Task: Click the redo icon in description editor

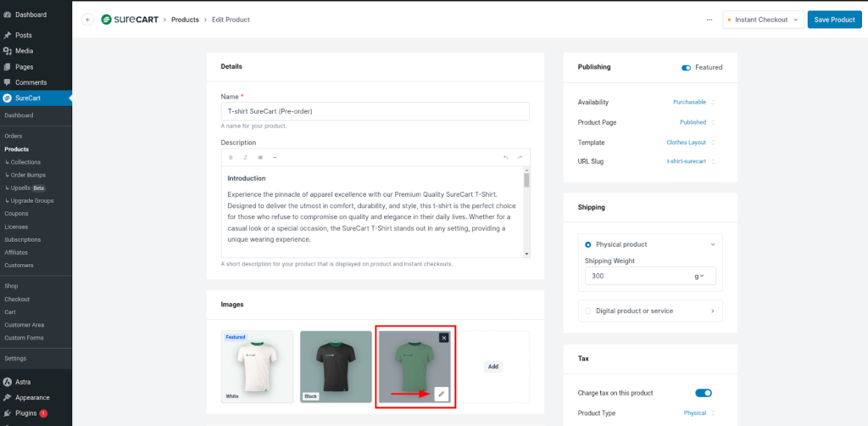Action: click(x=520, y=157)
